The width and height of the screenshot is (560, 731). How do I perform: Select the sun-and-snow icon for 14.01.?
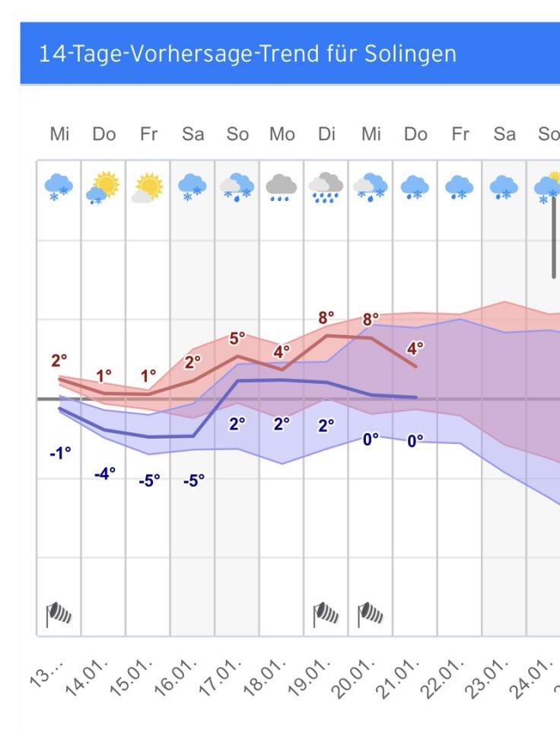[103, 187]
